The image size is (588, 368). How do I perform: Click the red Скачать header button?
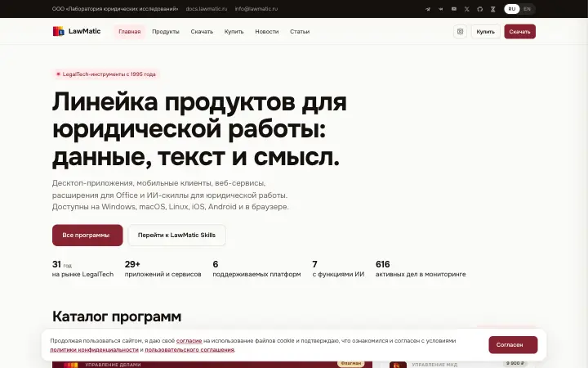(519, 32)
